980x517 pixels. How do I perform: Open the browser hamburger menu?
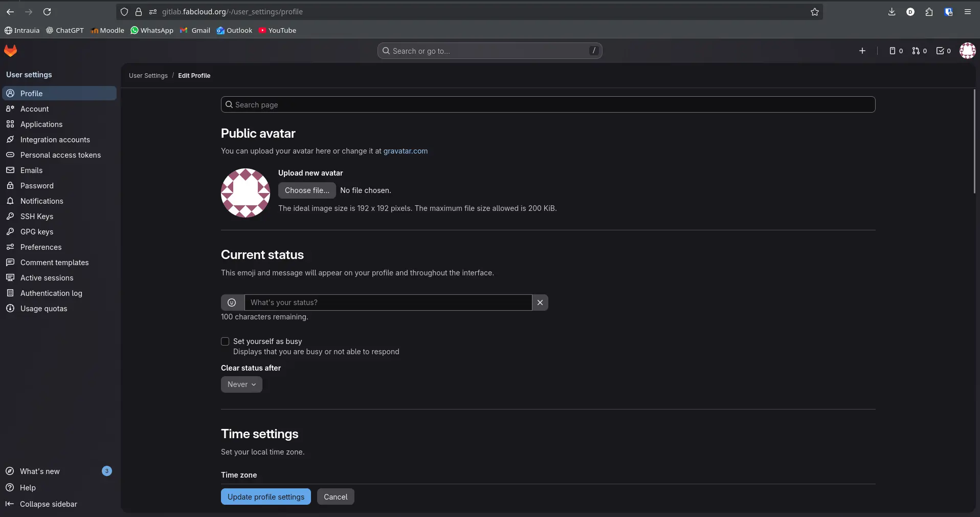pyautogui.click(x=967, y=12)
